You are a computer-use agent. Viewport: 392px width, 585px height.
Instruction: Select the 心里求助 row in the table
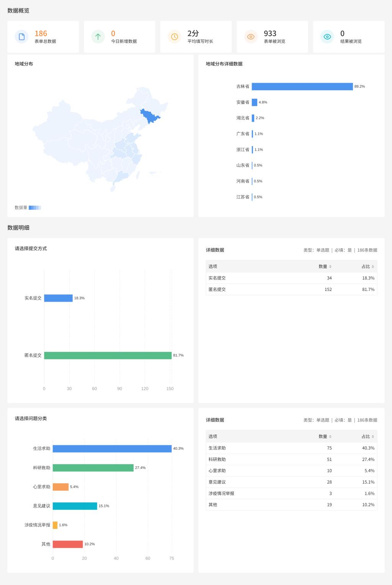pos(291,471)
